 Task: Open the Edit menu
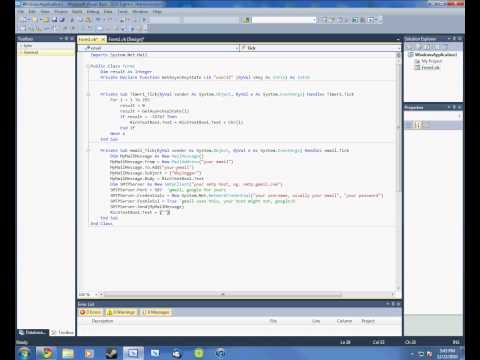coord(32,12)
